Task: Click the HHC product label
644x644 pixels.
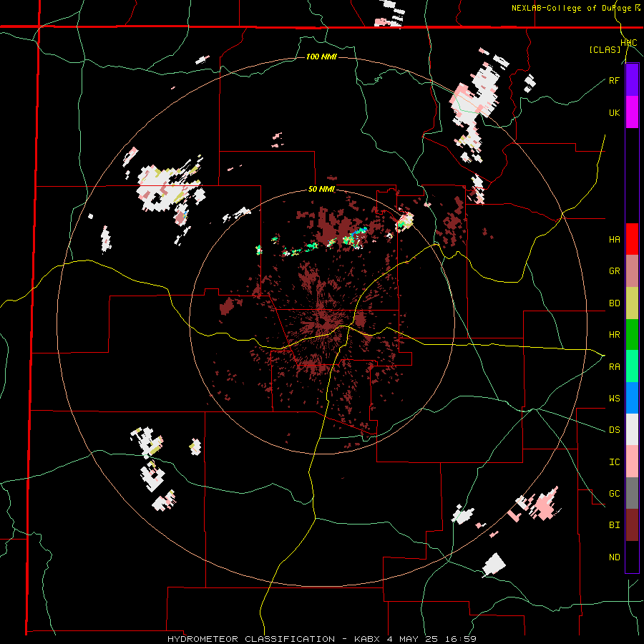Action: coord(628,43)
